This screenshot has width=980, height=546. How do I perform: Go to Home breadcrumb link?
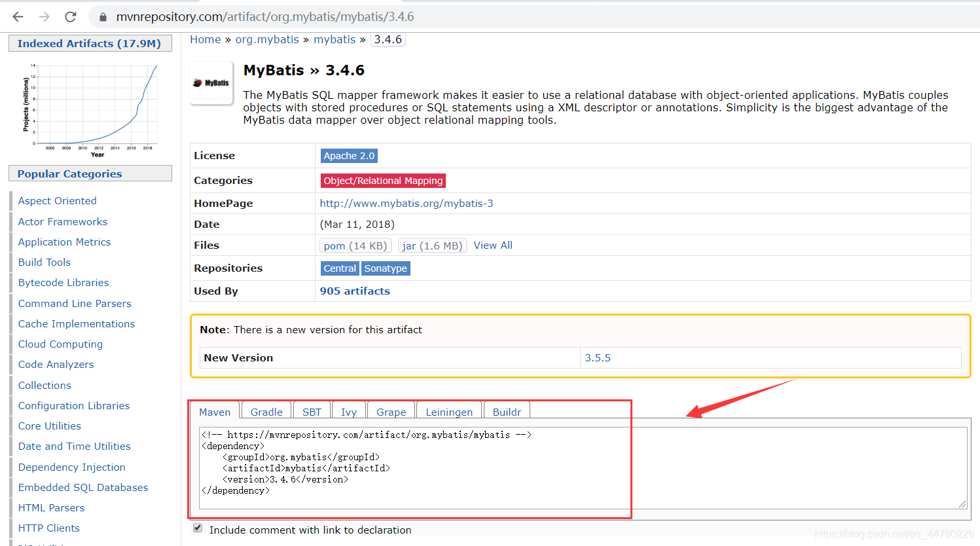pos(206,39)
